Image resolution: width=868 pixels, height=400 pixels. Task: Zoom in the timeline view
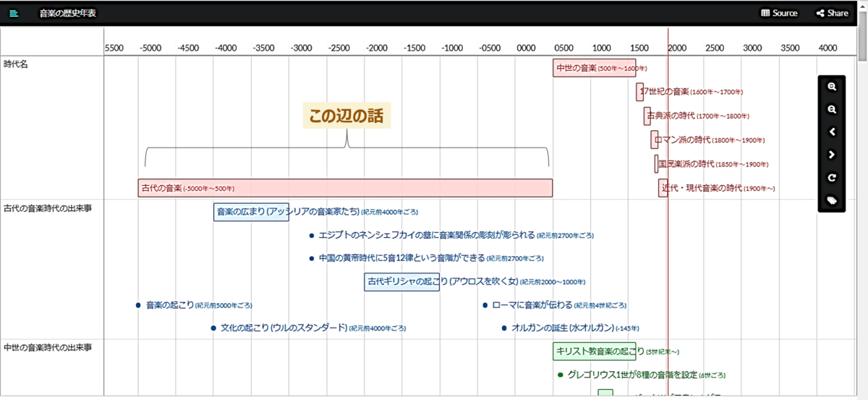click(832, 86)
